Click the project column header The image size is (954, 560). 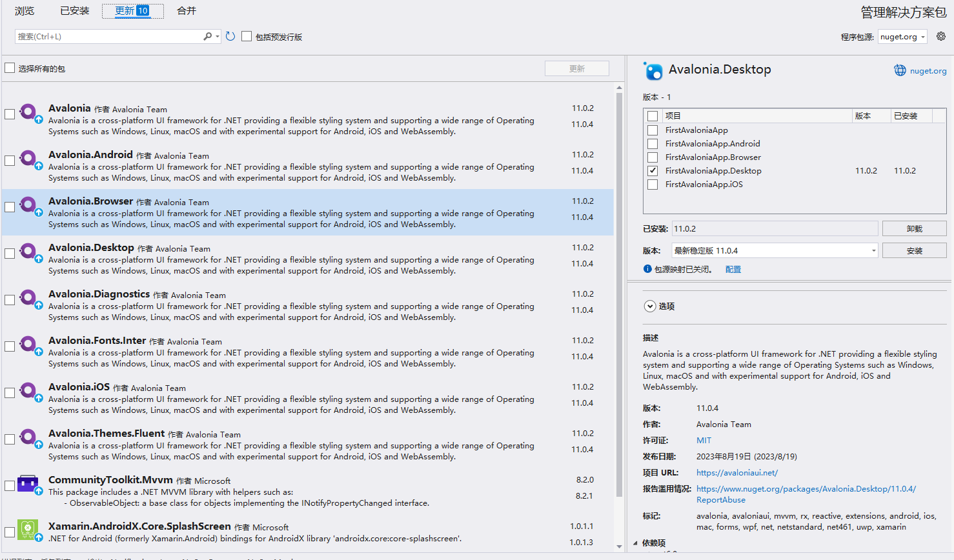(757, 116)
